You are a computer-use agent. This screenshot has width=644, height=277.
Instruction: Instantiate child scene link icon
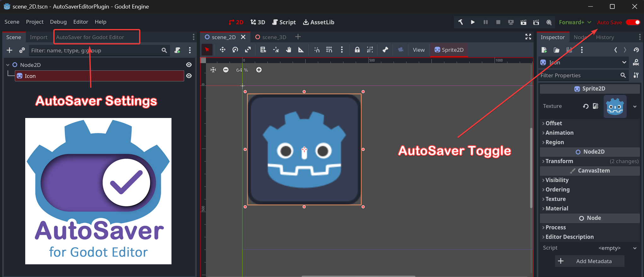[x=22, y=50]
